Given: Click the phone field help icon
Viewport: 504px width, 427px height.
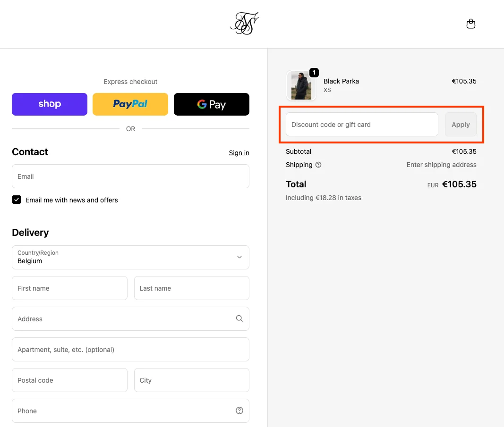Looking at the screenshot, I should pos(239,410).
